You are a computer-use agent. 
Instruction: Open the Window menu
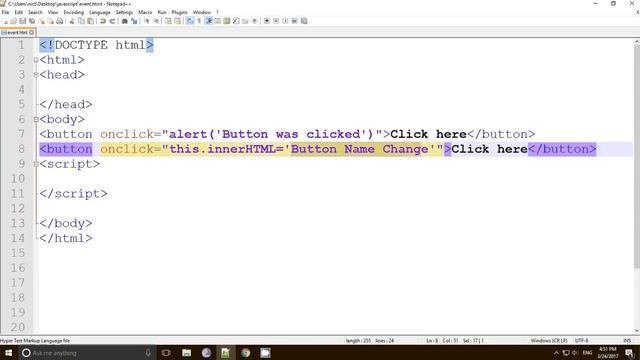coord(202,12)
